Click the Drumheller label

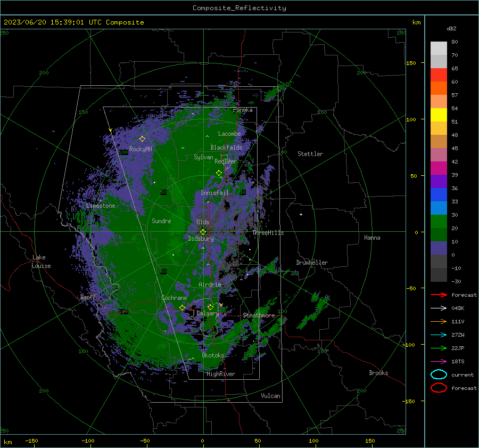(x=312, y=263)
